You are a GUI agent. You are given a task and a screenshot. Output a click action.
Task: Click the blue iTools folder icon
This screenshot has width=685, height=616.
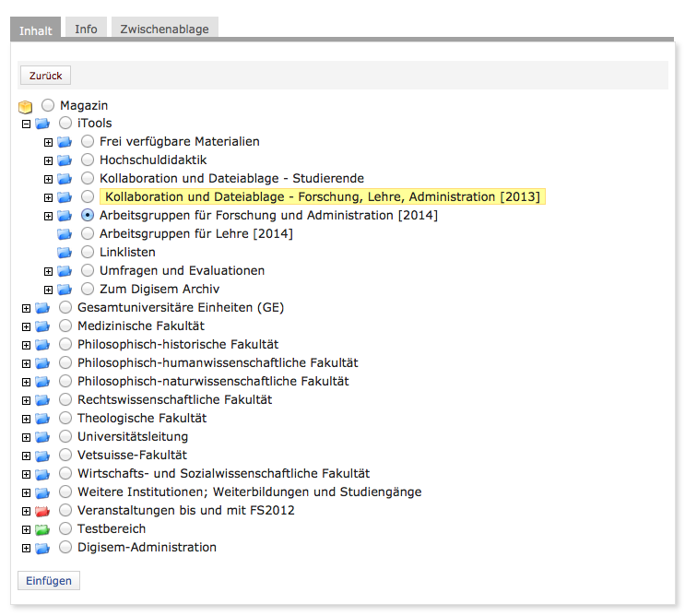tap(42, 124)
